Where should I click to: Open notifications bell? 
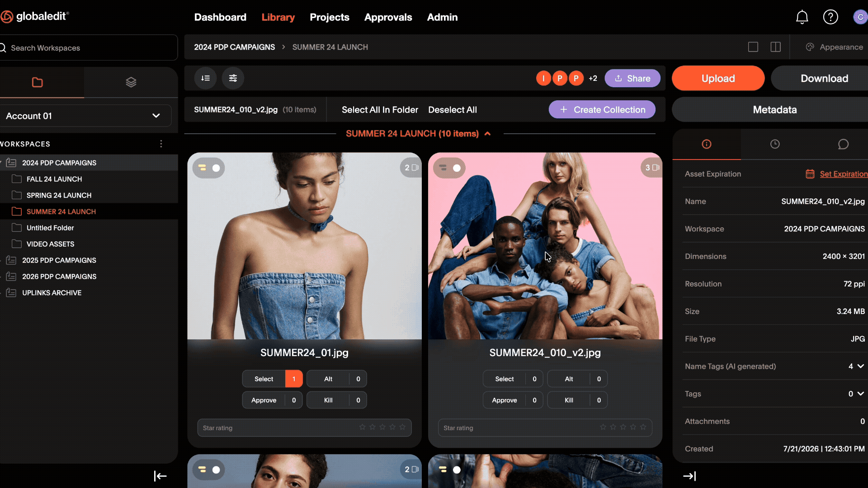(802, 17)
